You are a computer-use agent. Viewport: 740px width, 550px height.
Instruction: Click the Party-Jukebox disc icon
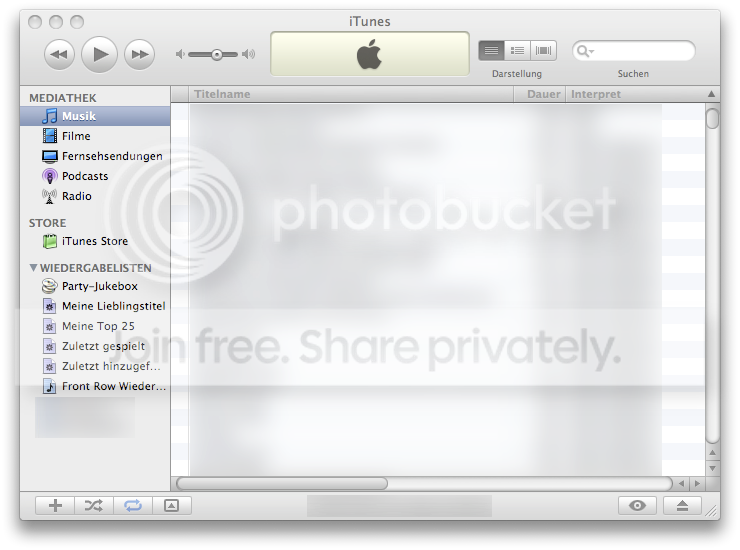50,286
